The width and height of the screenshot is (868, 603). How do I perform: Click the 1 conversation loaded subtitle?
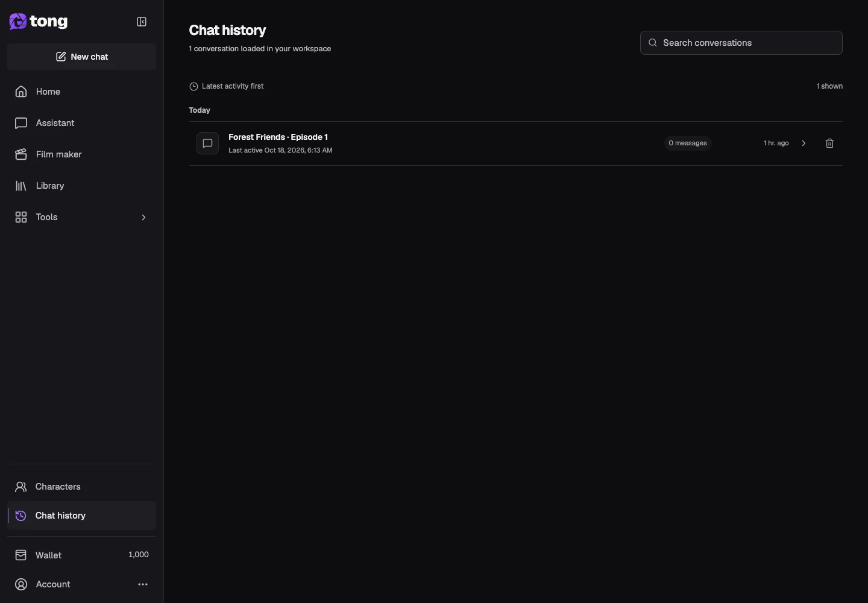pyautogui.click(x=260, y=49)
